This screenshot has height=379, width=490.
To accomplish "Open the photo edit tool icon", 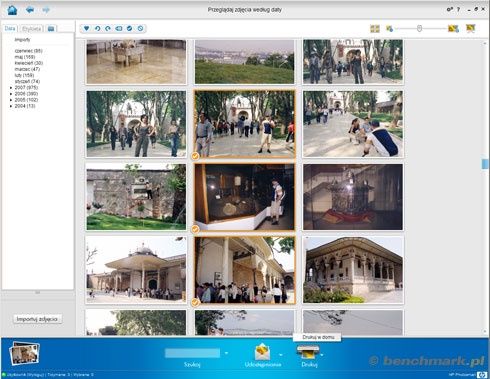I will click(129, 28).
